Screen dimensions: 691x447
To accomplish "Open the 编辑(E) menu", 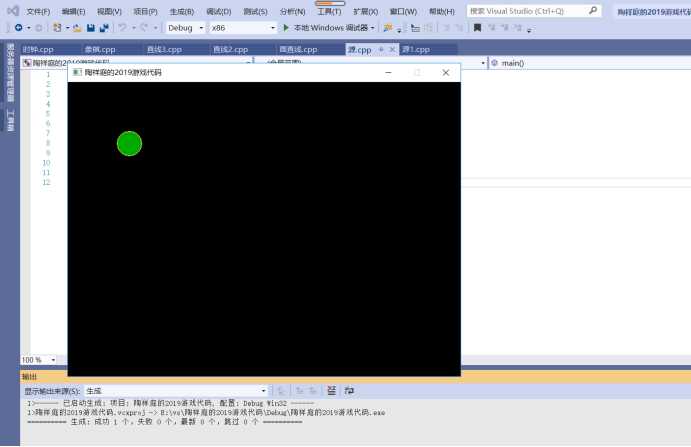I will (74, 11).
